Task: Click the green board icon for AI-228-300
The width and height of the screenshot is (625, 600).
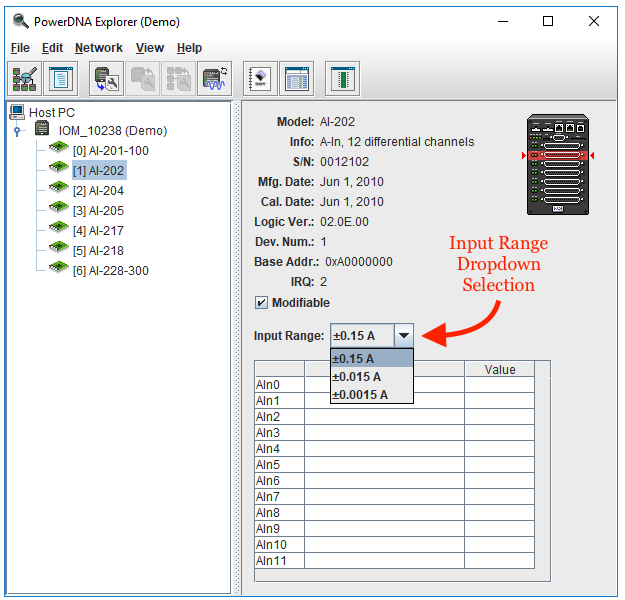Action: [x=59, y=267]
